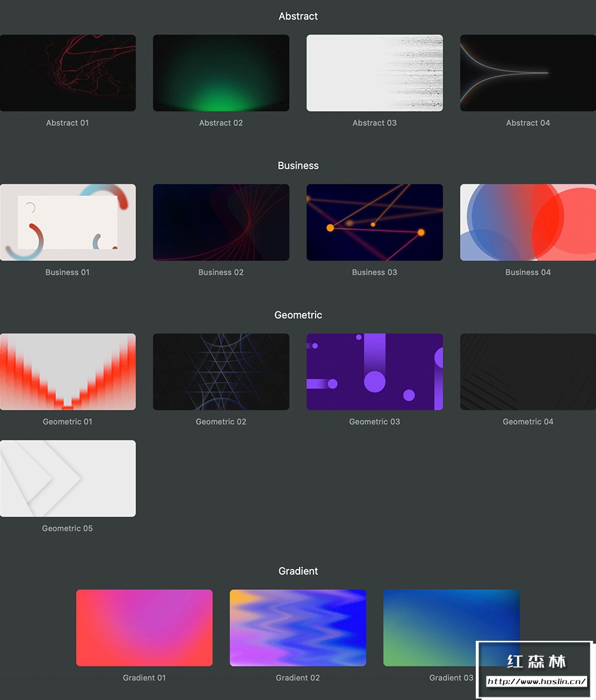
Task: Select the dark Geometric 04 thumbnail
Action: 528,372
